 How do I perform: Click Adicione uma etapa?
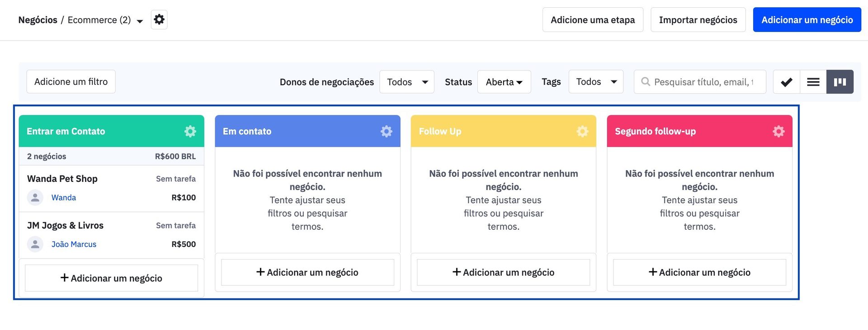click(592, 20)
